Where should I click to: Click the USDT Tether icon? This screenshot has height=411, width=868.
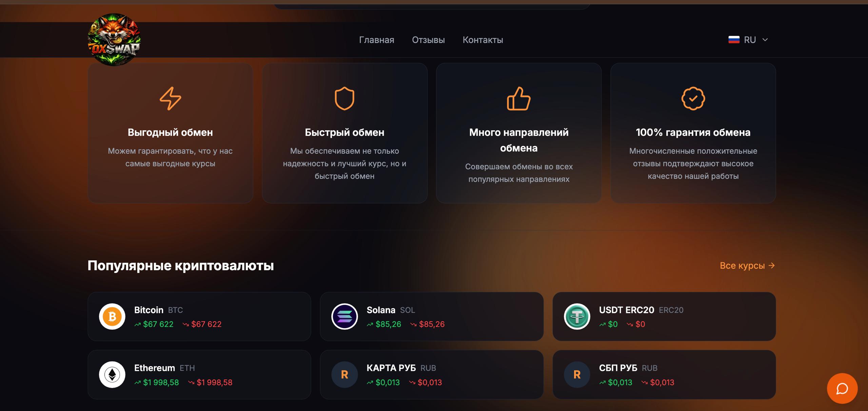pos(577,316)
